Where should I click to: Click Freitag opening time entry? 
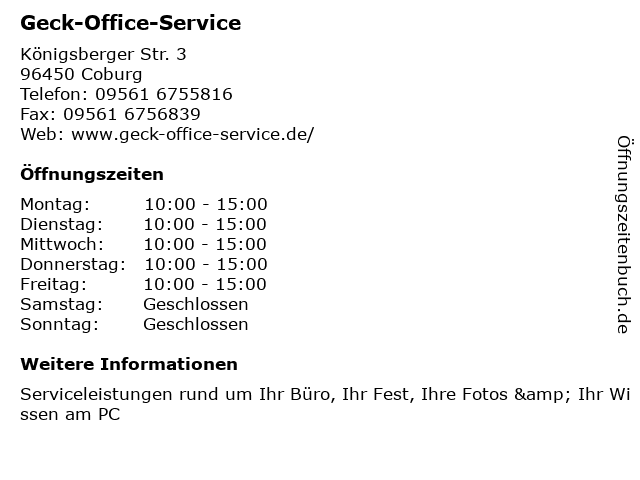[205, 284]
